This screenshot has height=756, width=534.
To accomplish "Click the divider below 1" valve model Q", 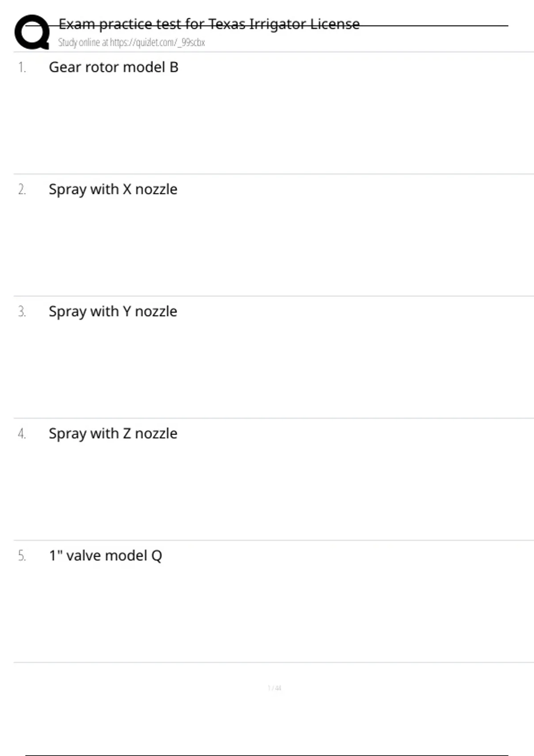I will (x=273, y=662).
